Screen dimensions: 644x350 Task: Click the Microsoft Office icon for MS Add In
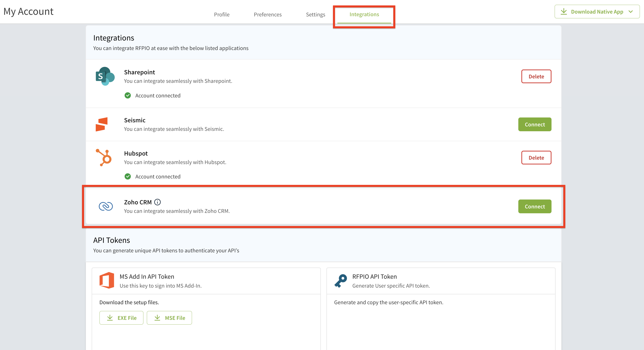107,280
